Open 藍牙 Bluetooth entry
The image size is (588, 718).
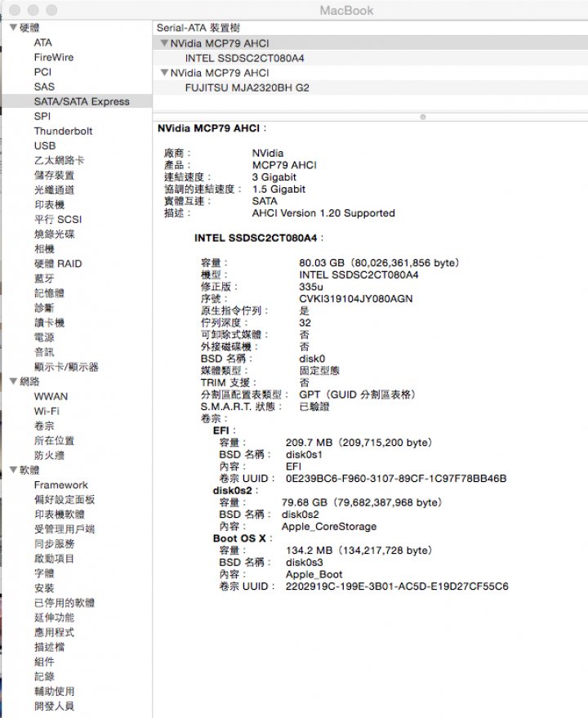tap(44, 278)
